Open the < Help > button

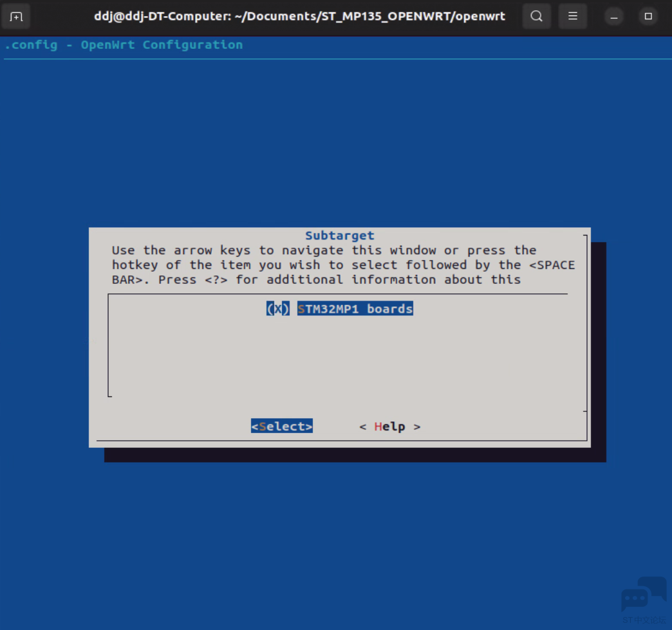pos(389,427)
